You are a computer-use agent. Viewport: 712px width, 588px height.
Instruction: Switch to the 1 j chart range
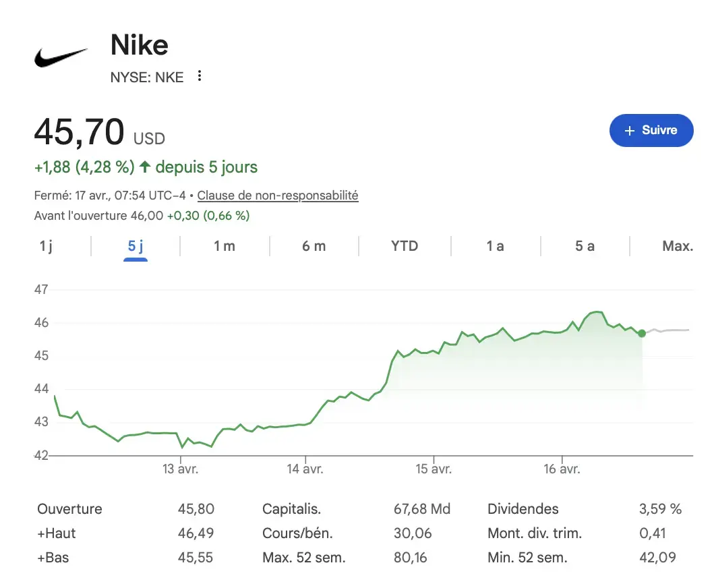coord(44,246)
